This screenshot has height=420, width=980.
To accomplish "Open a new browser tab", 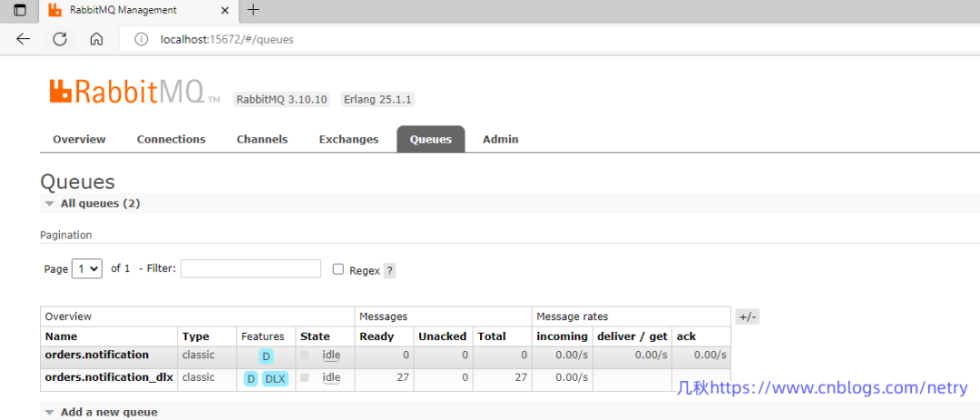I will pyautogui.click(x=253, y=10).
